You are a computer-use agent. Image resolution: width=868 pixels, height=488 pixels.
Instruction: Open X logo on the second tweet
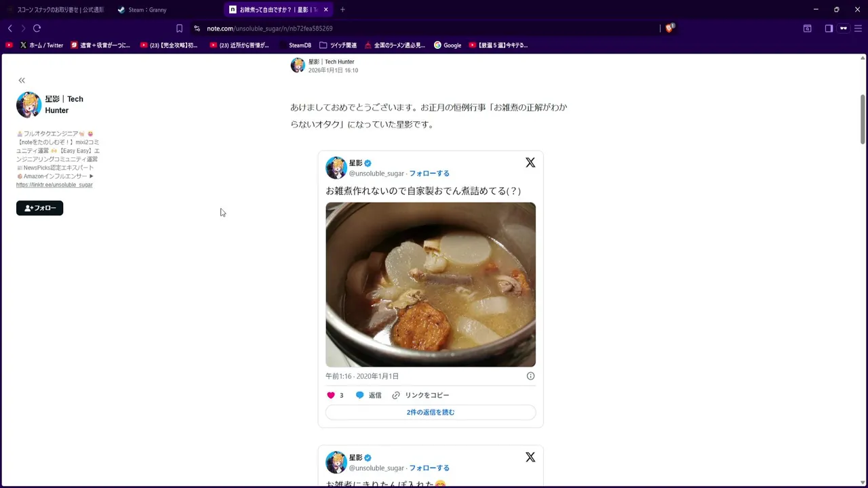point(530,457)
